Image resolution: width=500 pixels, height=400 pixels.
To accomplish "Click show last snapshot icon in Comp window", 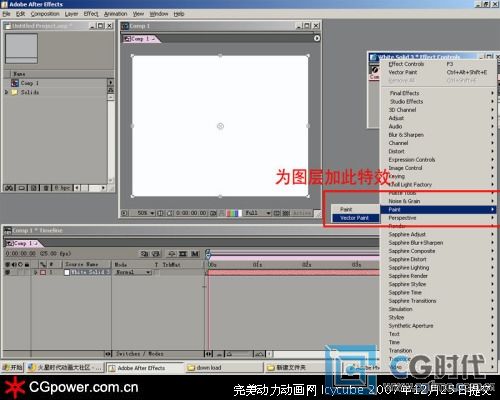I will pos(221,213).
